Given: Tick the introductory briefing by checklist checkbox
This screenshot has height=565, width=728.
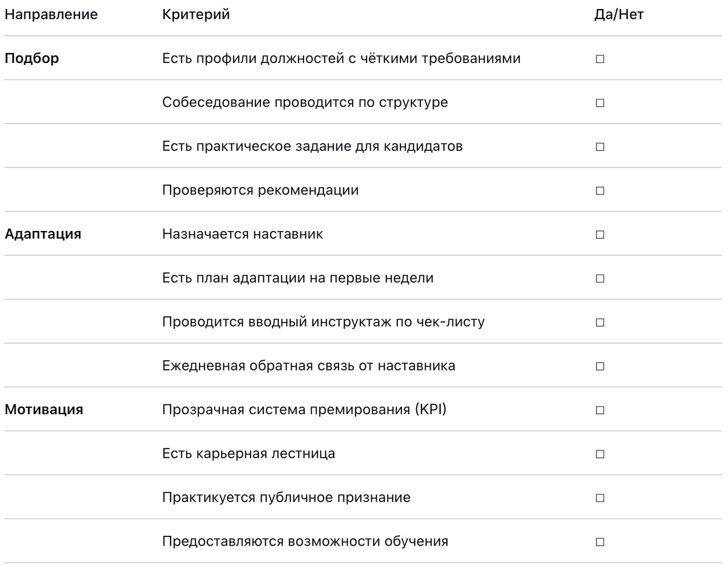Looking at the screenshot, I should tap(599, 323).
